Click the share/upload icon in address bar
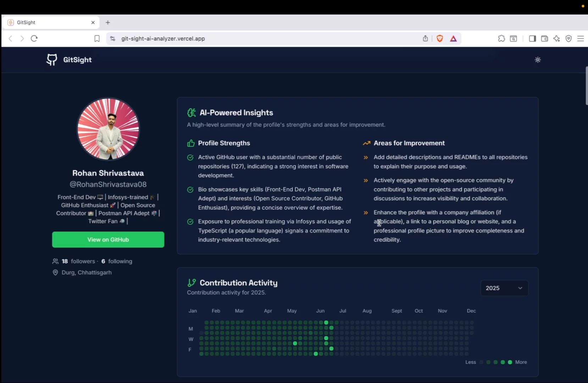 [x=425, y=38]
